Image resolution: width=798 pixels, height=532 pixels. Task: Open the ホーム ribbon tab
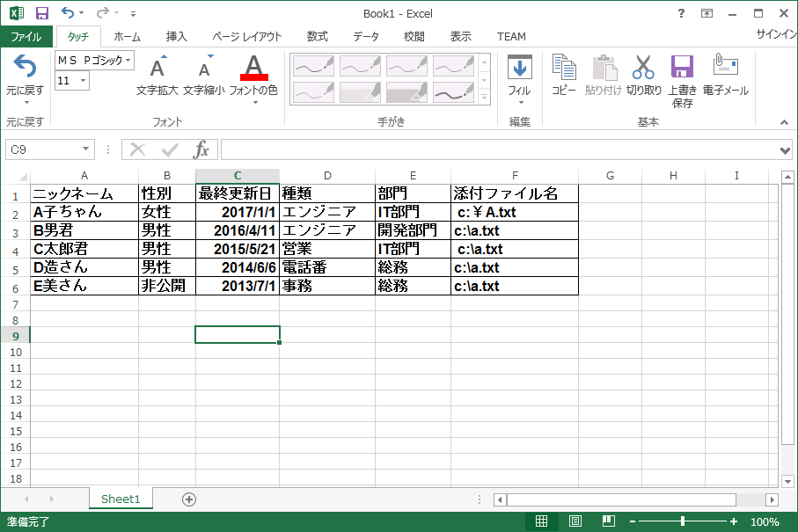point(127,37)
